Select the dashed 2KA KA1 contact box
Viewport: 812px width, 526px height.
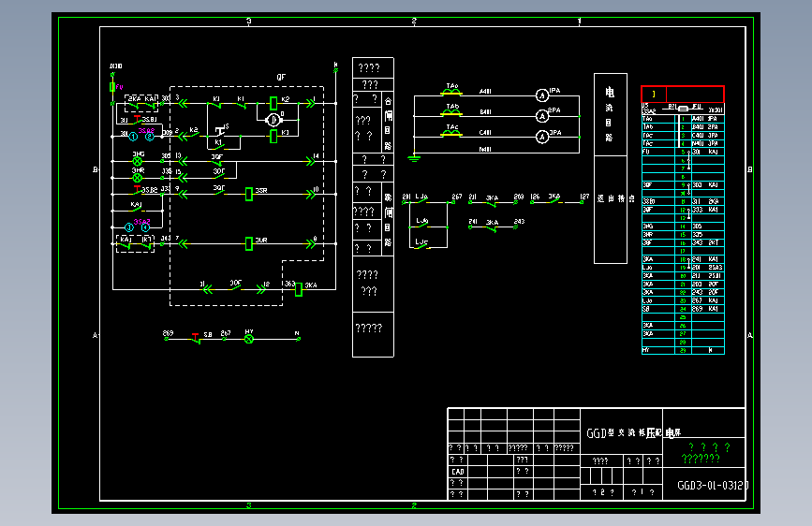[141, 104]
